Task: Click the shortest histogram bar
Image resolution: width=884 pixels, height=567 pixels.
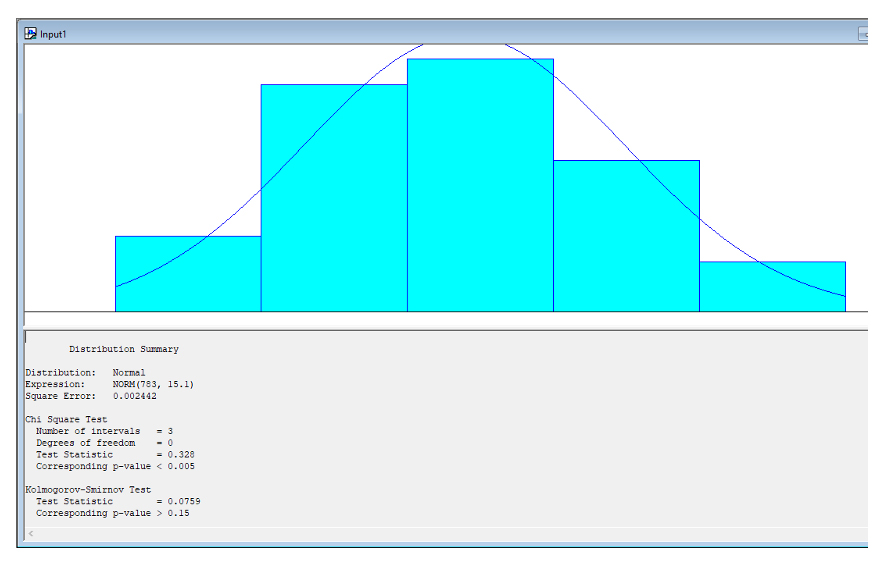Action: click(x=772, y=286)
